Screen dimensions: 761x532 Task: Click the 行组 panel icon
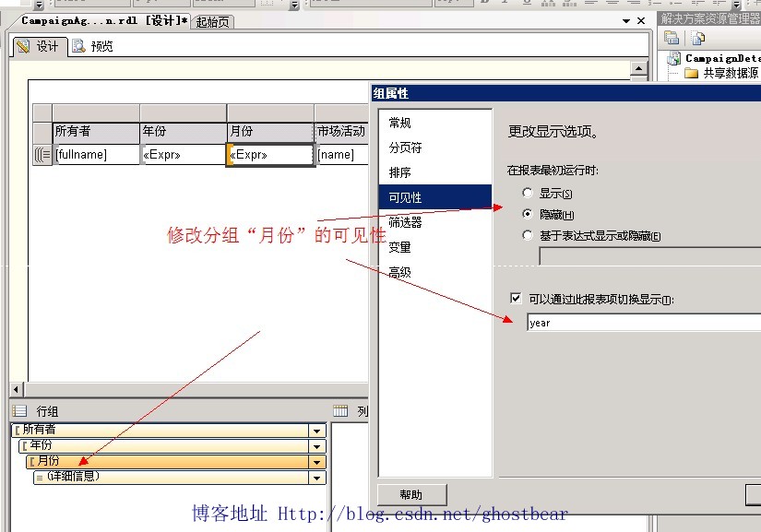(x=20, y=411)
